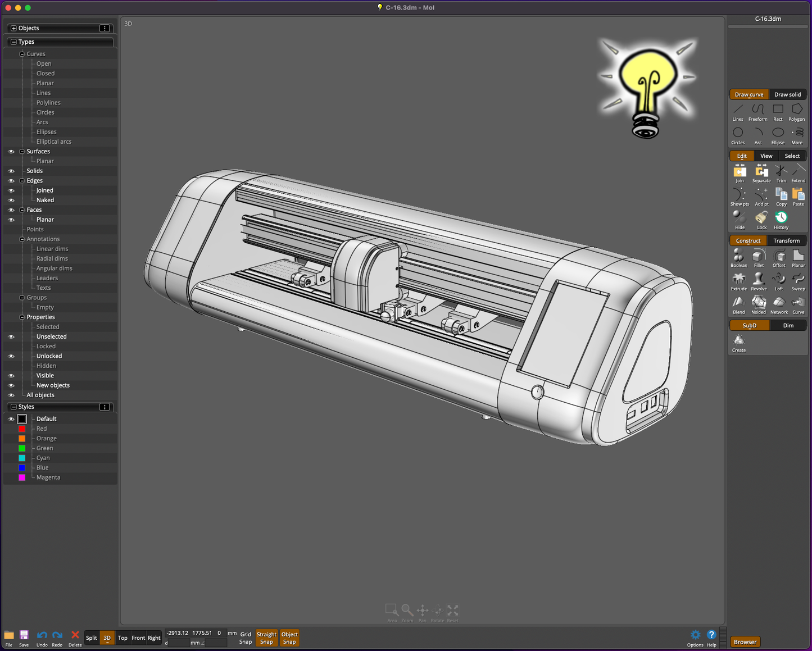The image size is (812, 651).
Task: Select the Boolean tool
Action: click(738, 258)
